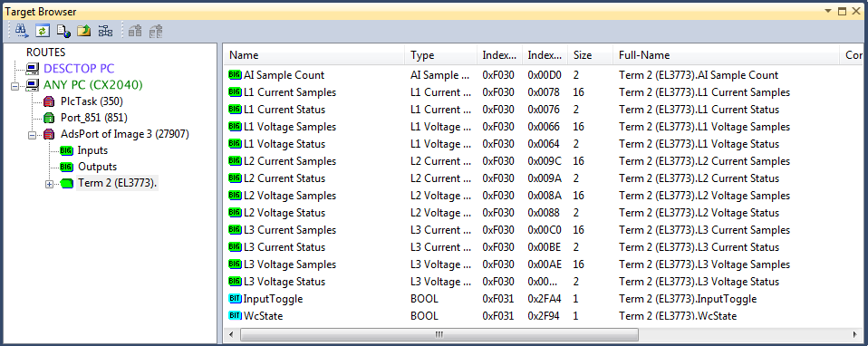
Task: Select the Port_851 (851) entry
Action: [94, 118]
